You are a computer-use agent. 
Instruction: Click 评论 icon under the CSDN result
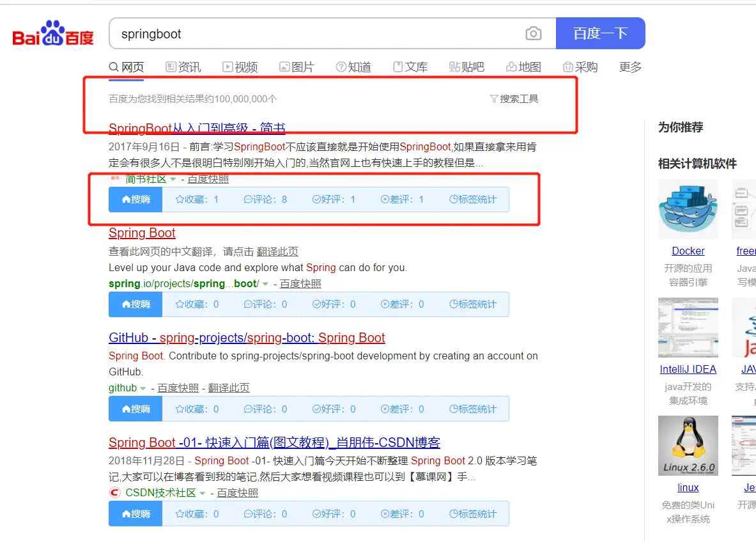[248, 514]
